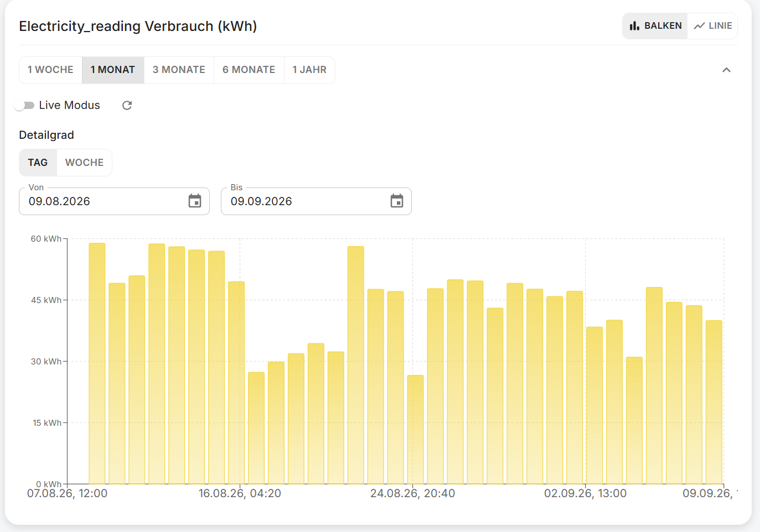Select the 1 WOCHE time range

pyautogui.click(x=50, y=70)
